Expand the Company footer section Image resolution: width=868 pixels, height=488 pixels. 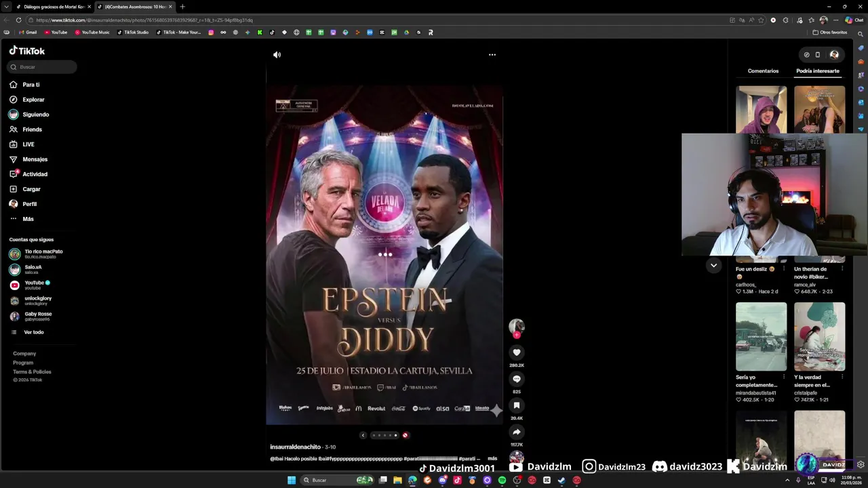click(24, 354)
